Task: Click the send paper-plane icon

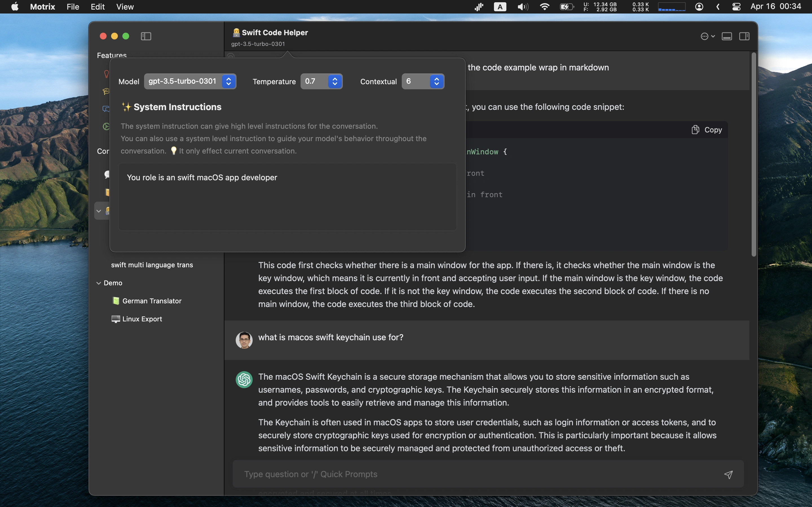Action: [x=728, y=474]
